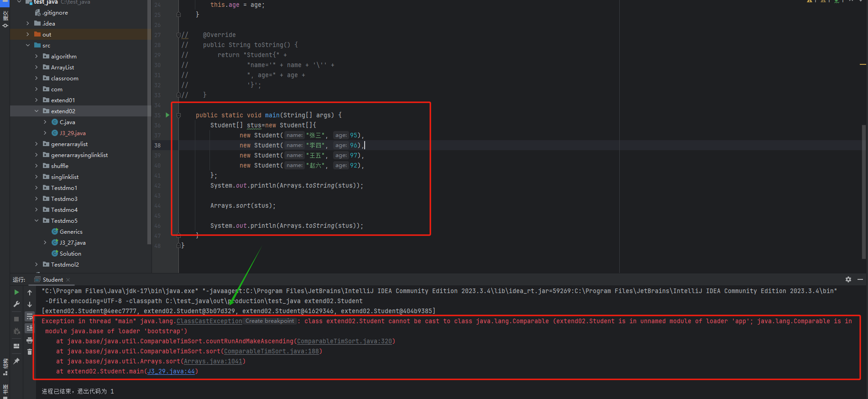Click on Arrays.sort(stus) line in editor
The width and height of the screenshot is (868, 399).
243,206
